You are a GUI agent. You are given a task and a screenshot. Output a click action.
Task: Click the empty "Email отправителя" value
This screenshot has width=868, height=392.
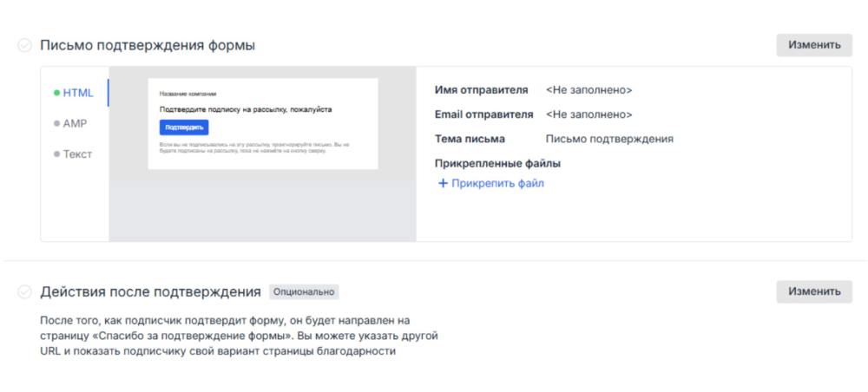coord(589,114)
